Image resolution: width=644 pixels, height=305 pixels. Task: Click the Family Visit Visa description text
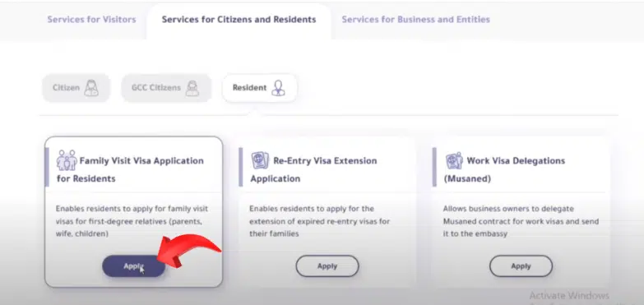(x=132, y=221)
